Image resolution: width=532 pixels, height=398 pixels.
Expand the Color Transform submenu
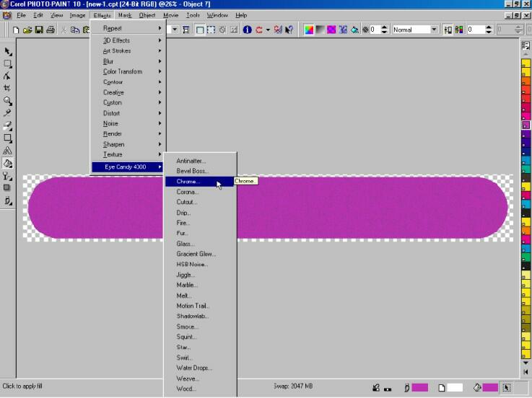[128, 71]
